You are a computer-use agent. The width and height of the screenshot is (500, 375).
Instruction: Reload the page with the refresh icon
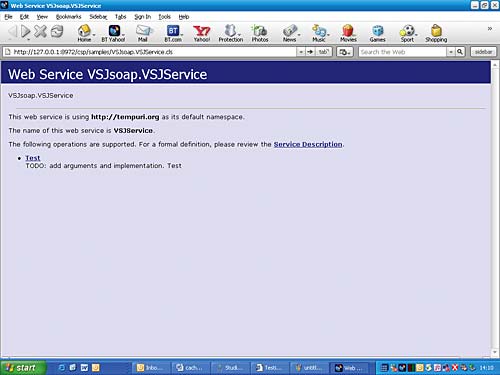(57, 32)
